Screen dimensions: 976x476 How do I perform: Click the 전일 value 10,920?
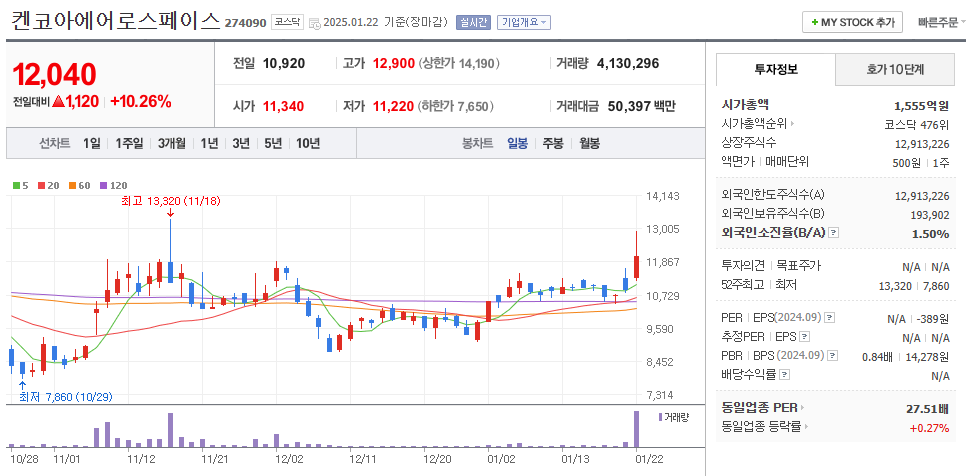(x=284, y=63)
